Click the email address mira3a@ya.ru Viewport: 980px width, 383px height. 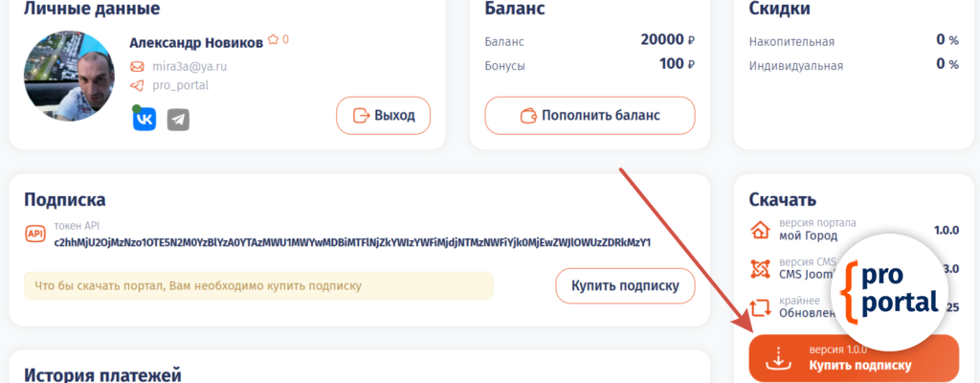(189, 67)
